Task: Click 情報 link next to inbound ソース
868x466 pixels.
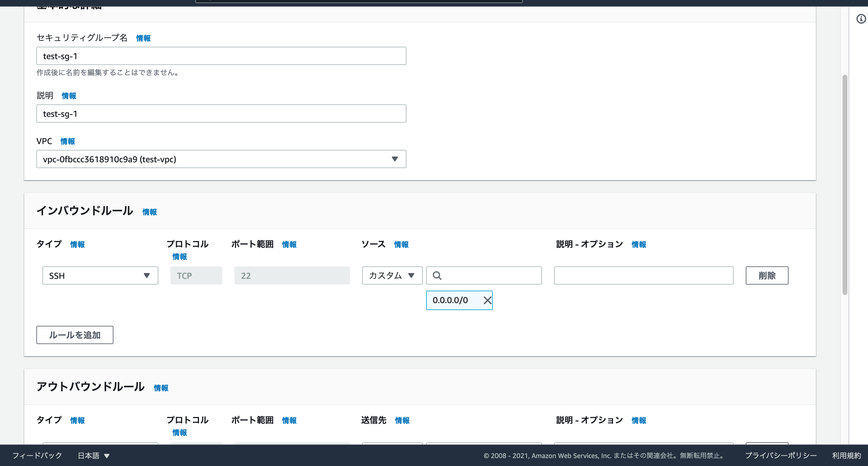Action: click(401, 245)
